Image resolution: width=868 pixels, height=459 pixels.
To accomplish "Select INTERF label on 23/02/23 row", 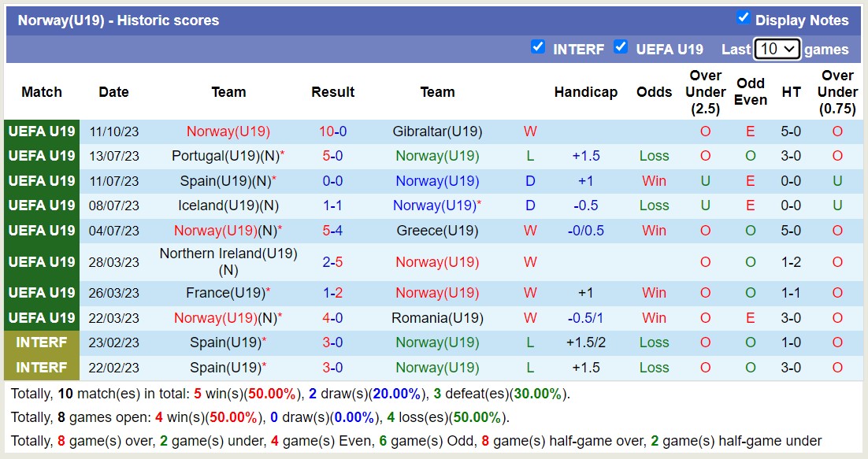I will pyautogui.click(x=42, y=342).
